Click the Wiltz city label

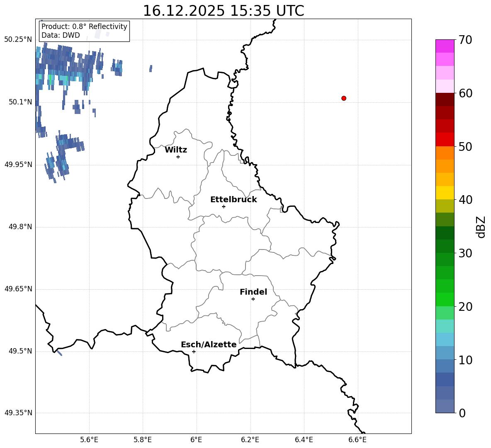176,150
